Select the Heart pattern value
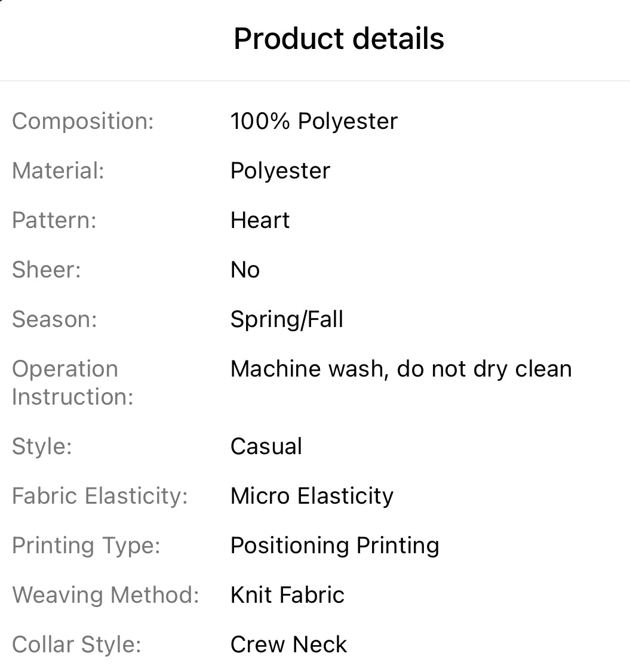Image resolution: width=630 pixels, height=672 pixels. click(x=260, y=220)
